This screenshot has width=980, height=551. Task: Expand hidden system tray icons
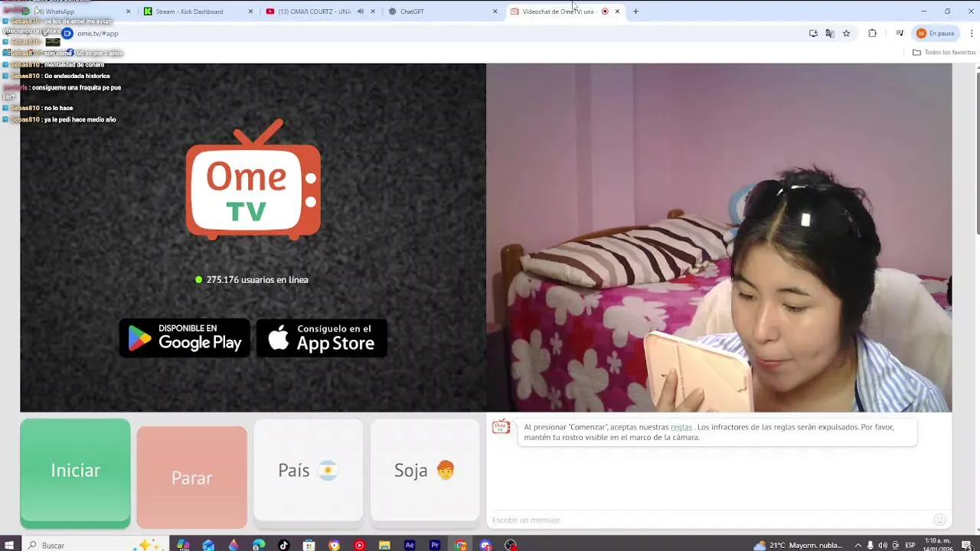[x=857, y=545]
